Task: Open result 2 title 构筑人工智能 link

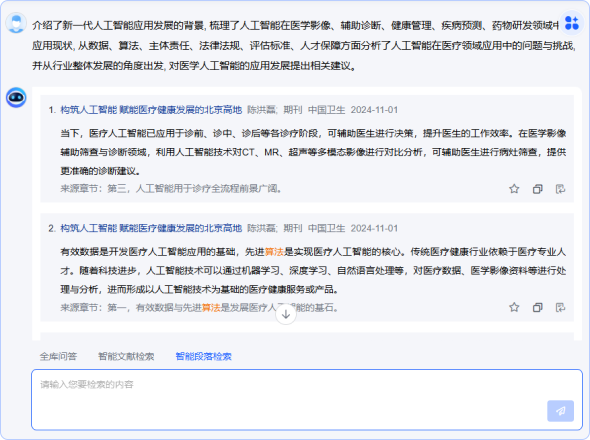Action: click(x=151, y=228)
